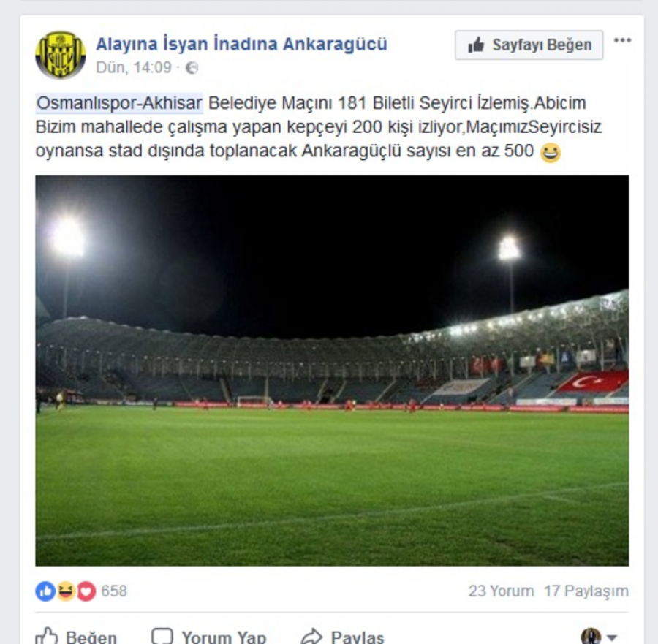This screenshot has height=644, width=658.
Task: View the 658 reactions list
Action: click(114, 591)
